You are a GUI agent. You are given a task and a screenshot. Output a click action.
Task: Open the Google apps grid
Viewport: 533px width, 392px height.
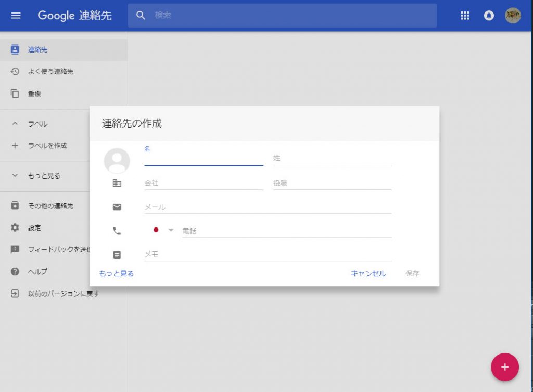[x=465, y=15]
